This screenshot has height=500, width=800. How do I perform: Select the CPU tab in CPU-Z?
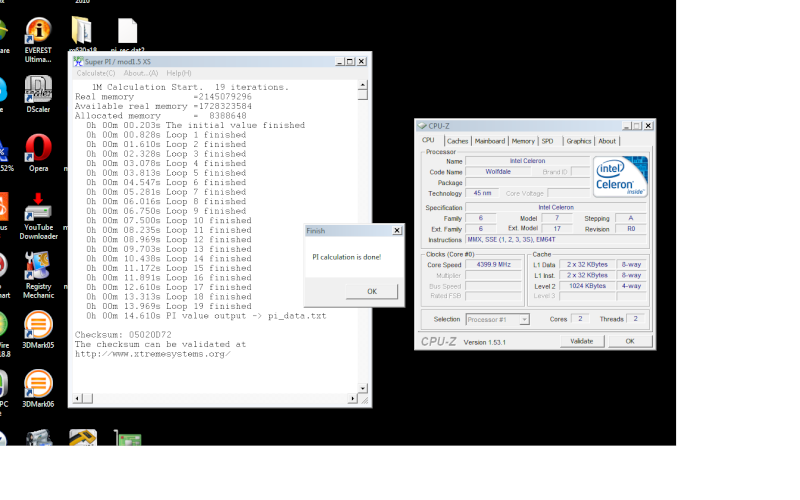pos(429,140)
